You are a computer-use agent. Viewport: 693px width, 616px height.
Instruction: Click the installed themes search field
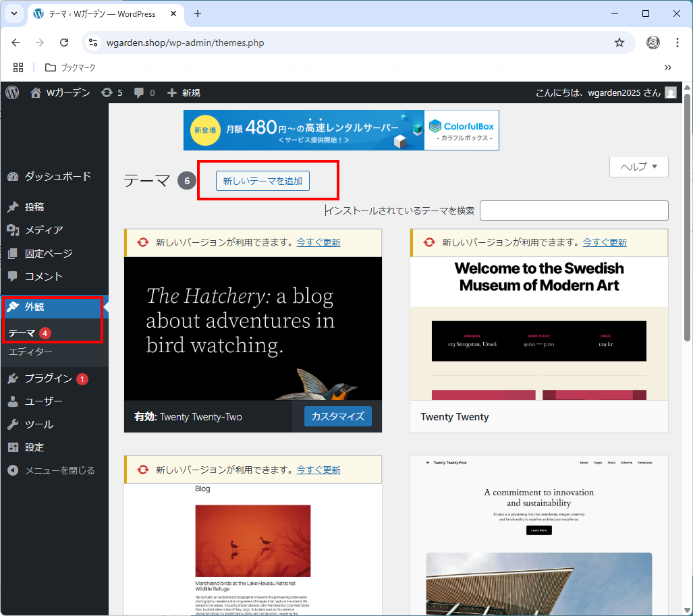click(x=574, y=211)
